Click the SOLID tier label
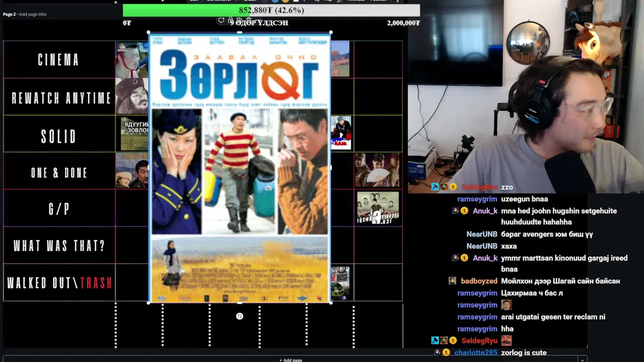The height and width of the screenshot is (362, 644). click(59, 137)
